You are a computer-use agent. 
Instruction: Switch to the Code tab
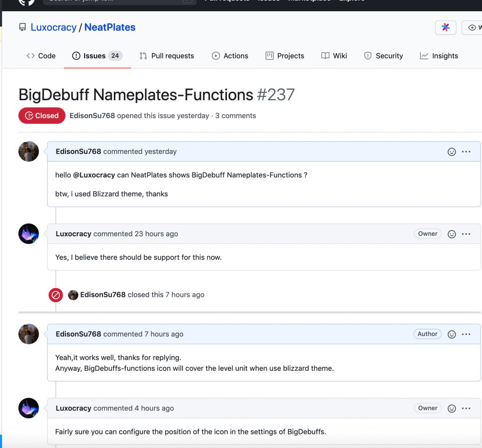[41, 56]
